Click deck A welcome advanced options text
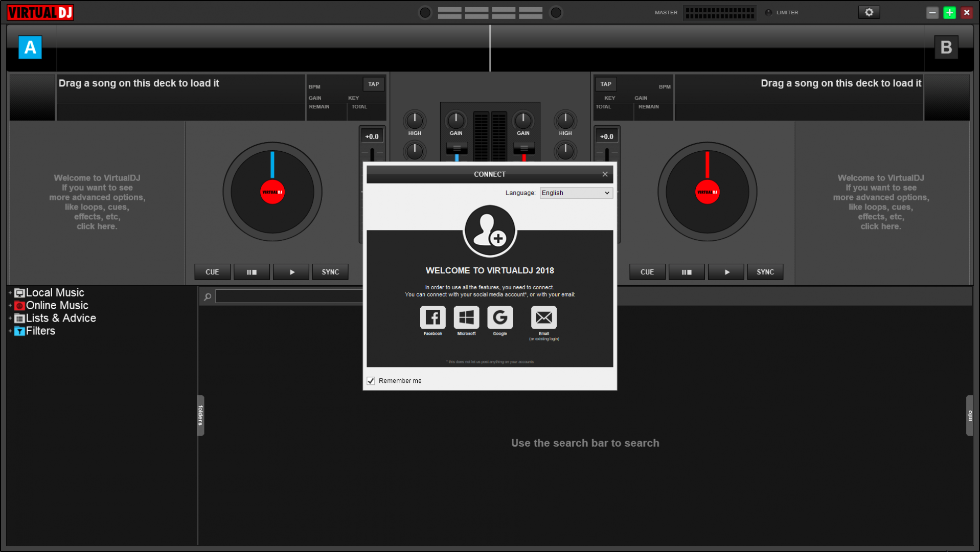The image size is (980, 552). coord(97,202)
